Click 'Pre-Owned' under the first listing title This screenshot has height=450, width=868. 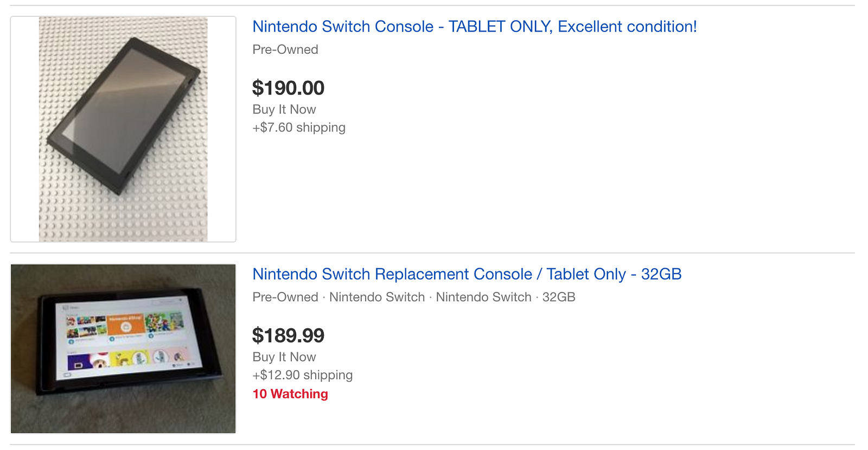[285, 49]
